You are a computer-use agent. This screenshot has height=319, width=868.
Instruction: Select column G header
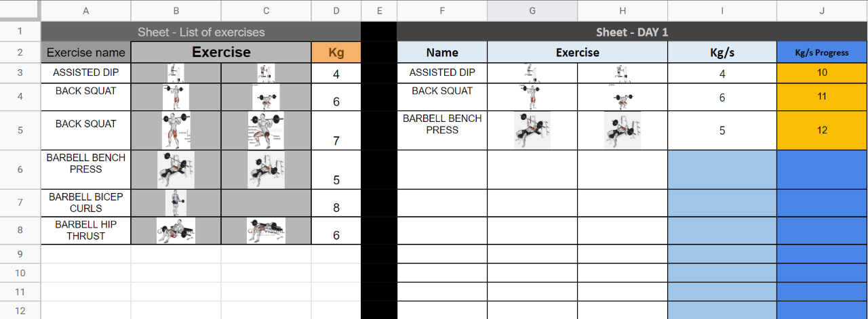[x=532, y=10]
